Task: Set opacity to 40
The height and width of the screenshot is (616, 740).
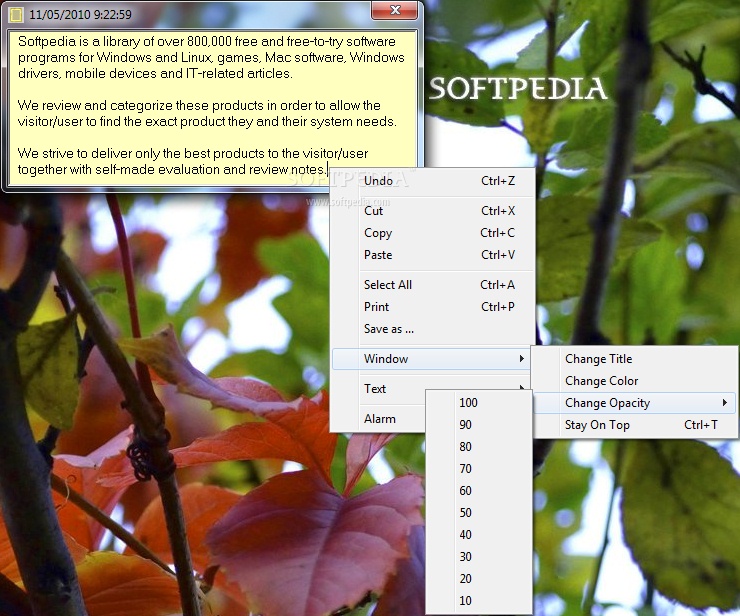Action: (x=479, y=535)
